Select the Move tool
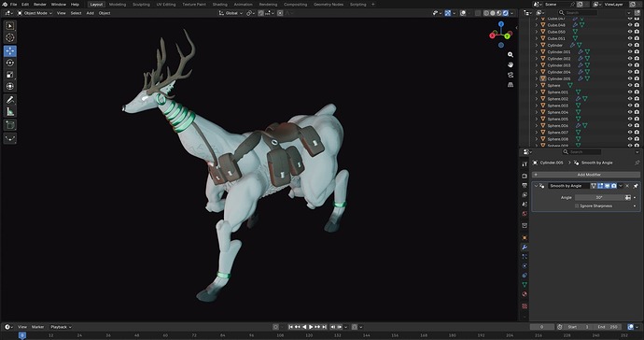 pyautogui.click(x=10, y=51)
